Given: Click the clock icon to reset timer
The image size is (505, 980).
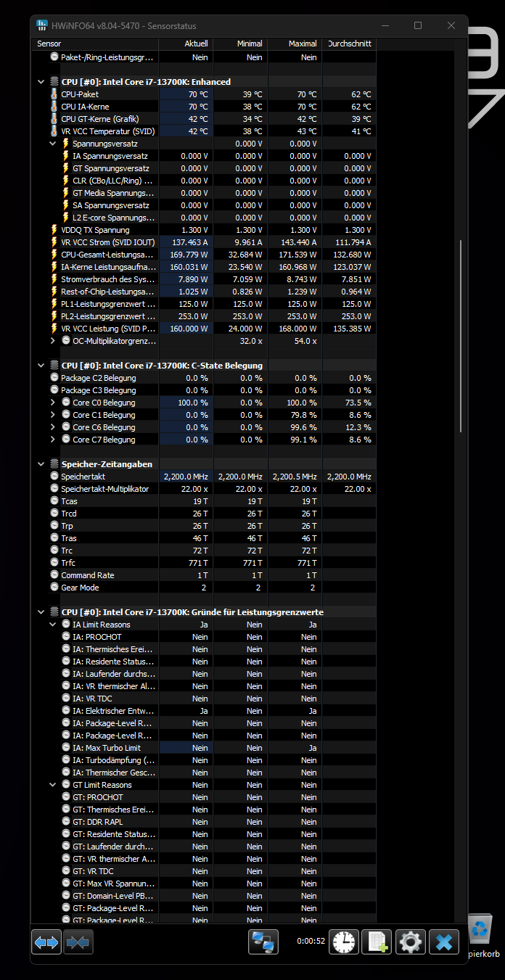Looking at the screenshot, I should point(344,942).
